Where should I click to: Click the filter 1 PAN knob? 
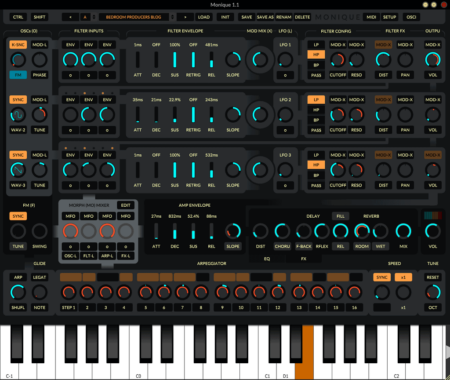(x=405, y=60)
